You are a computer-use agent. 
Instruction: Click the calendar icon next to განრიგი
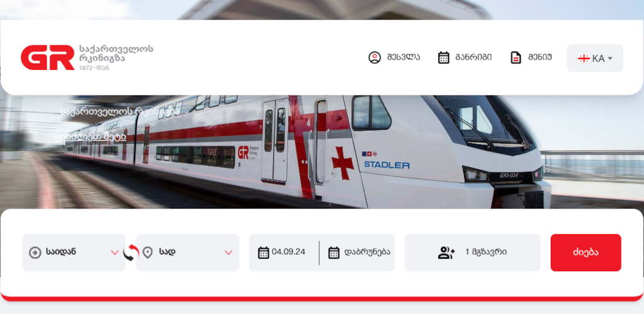coord(443,57)
